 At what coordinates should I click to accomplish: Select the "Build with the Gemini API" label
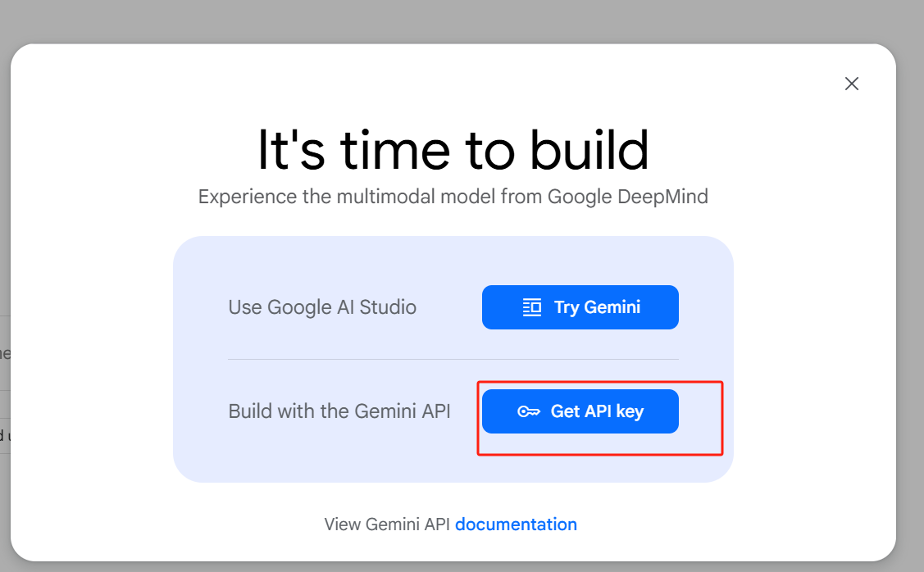click(339, 411)
